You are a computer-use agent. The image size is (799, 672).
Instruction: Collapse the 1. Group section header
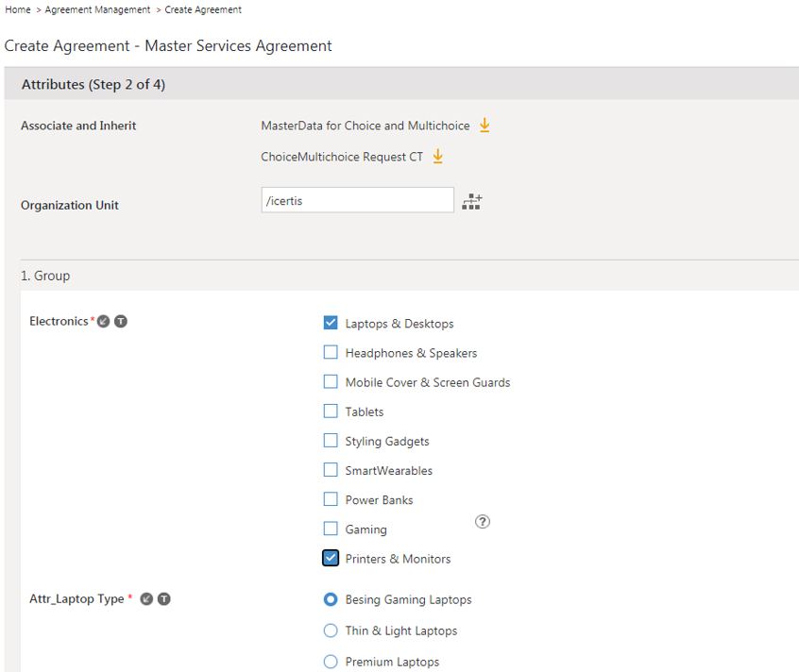tap(45, 276)
